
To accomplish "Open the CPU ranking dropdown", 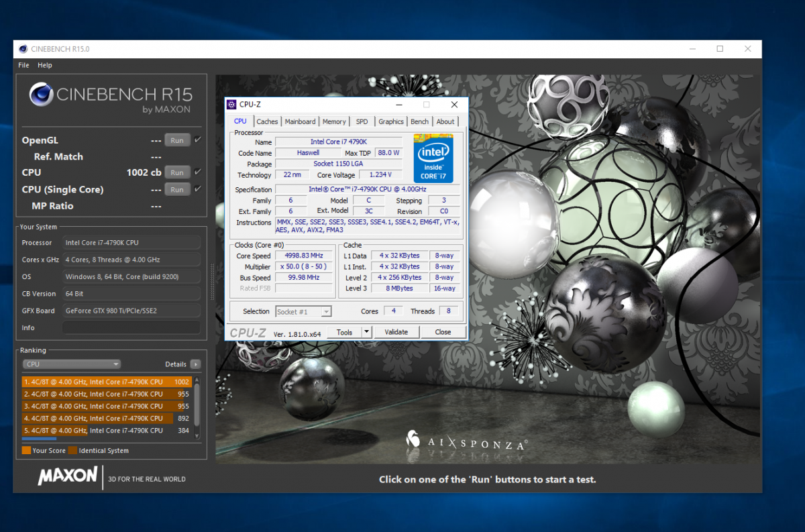I will pyautogui.click(x=72, y=364).
